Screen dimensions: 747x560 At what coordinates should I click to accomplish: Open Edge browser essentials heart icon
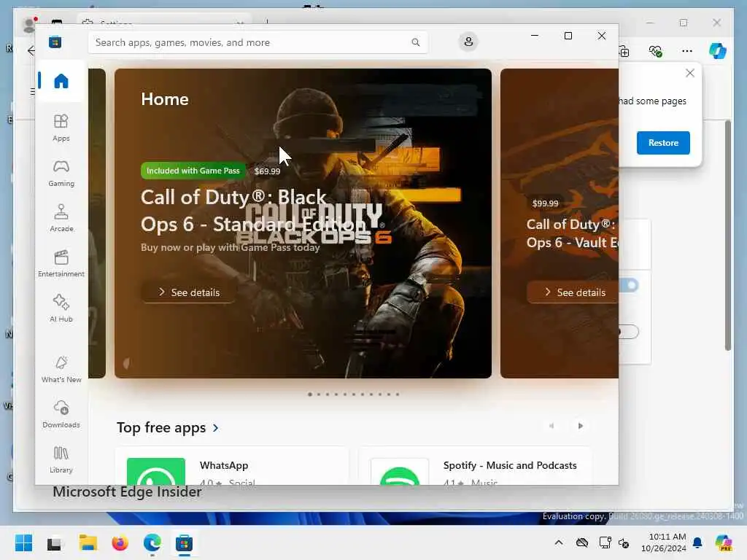pyautogui.click(x=656, y=51)
